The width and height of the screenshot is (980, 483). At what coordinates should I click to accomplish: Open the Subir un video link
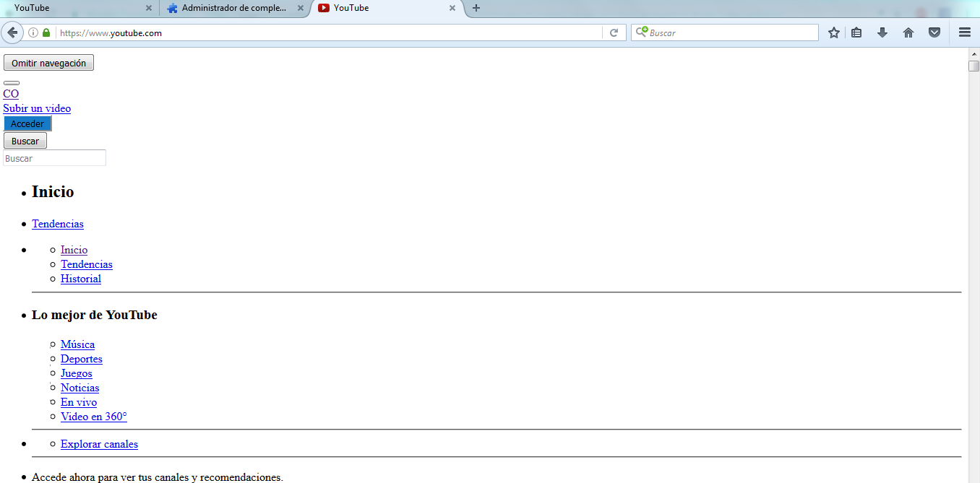37,108
